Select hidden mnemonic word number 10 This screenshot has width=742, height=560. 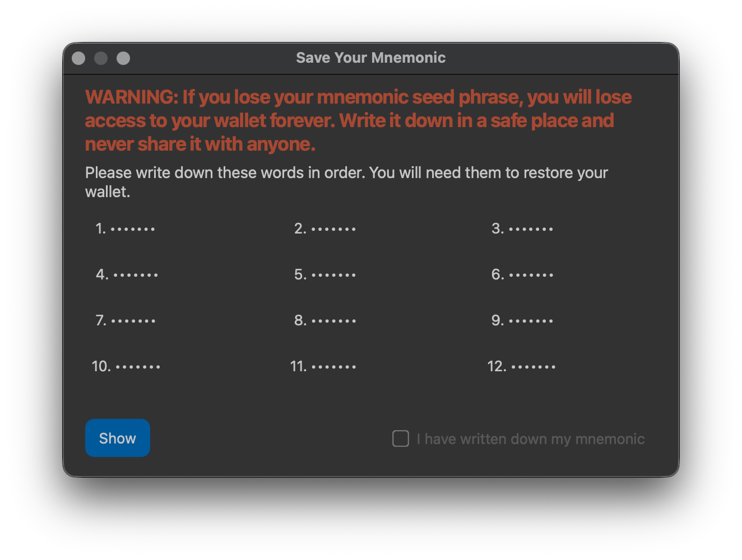[x=137, y=367]
